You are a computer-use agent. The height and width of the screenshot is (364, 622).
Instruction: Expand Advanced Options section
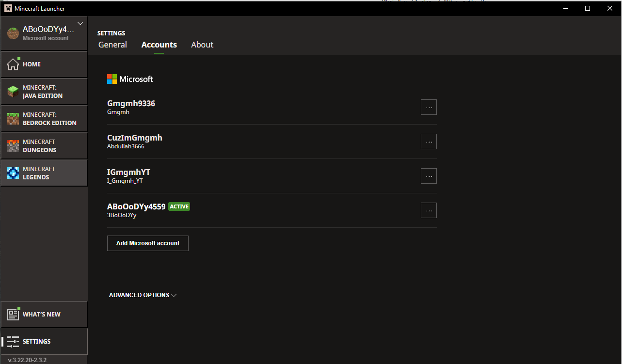[x=143, y=295]
